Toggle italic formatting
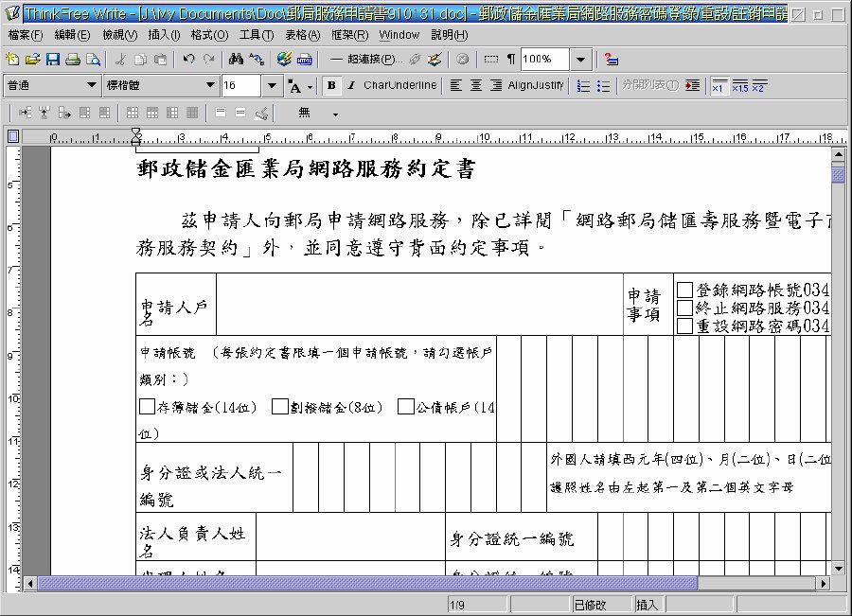The image size is (852, 616). tap(351, 86)
